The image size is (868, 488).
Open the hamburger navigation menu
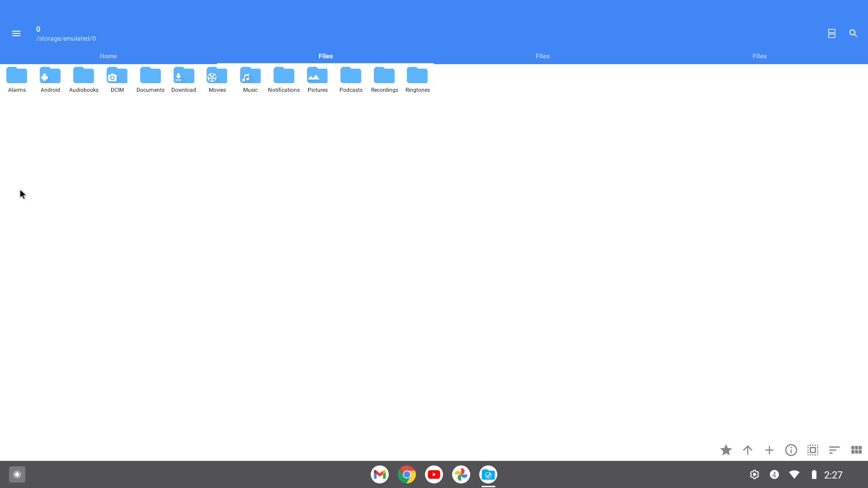pos(16,33)
